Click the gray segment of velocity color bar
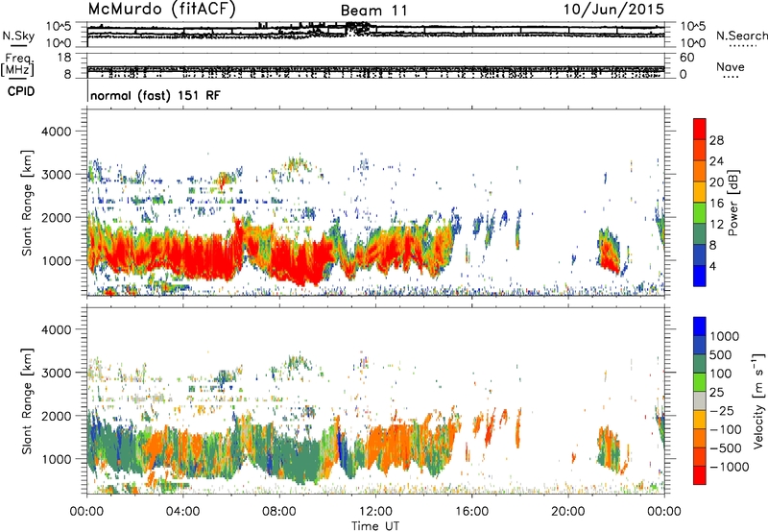The image size is (768, 532). pyautogui.click(x=700, y=400)
